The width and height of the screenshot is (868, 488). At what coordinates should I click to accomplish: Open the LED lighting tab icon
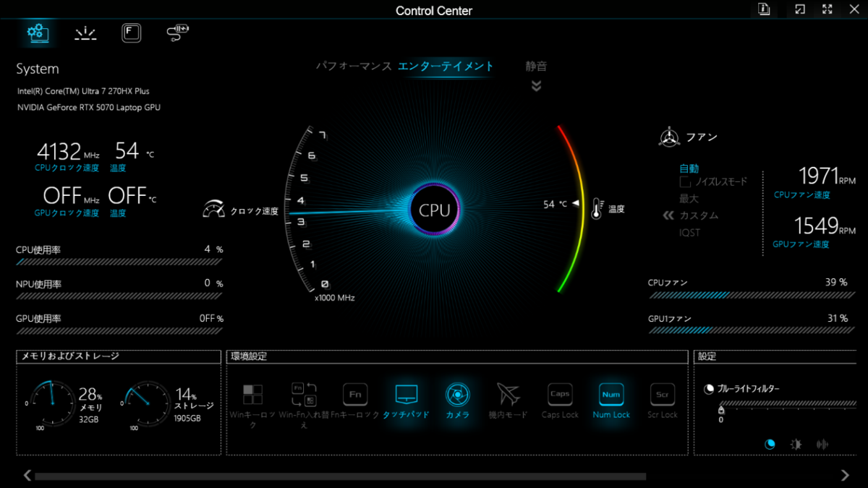pyautogui.click(x=85, y=33)
